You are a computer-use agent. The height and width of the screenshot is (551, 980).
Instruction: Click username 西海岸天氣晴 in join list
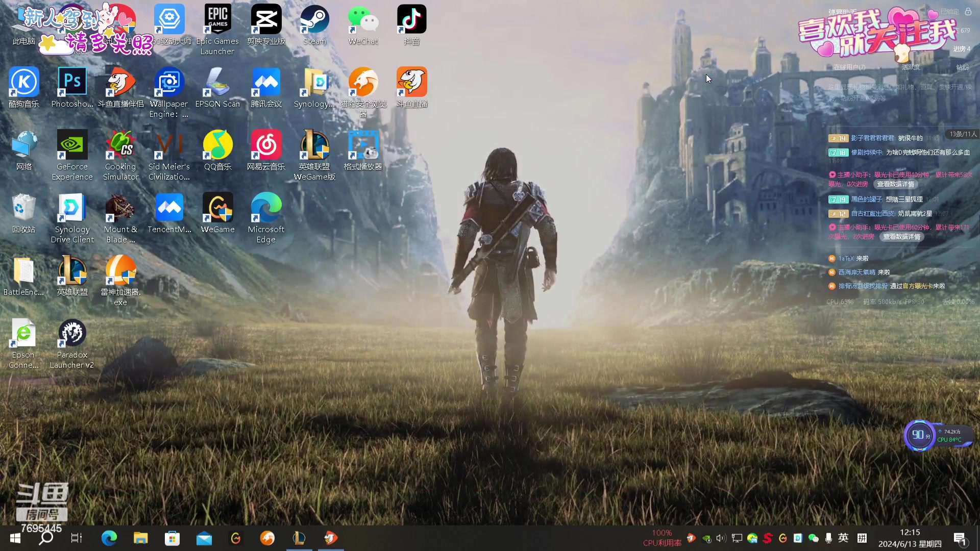(856, 272)
